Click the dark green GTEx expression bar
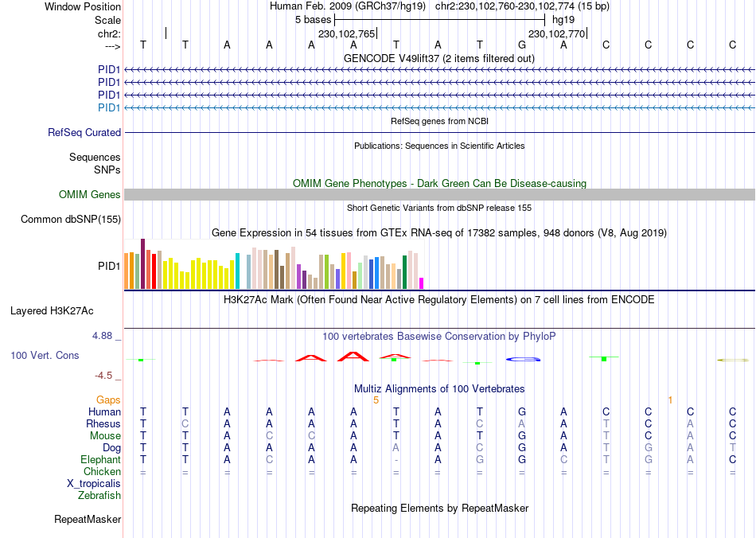756x538 pixels. 404,272
